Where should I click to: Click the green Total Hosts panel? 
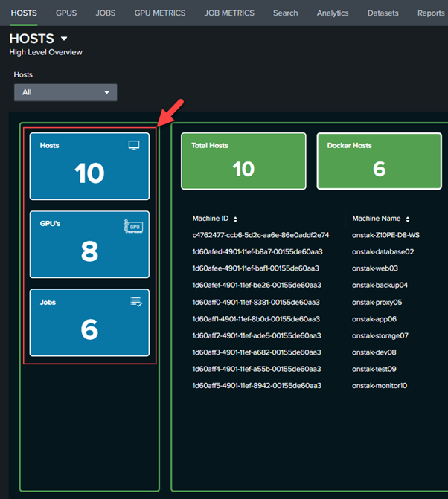[x=244, y=161]
